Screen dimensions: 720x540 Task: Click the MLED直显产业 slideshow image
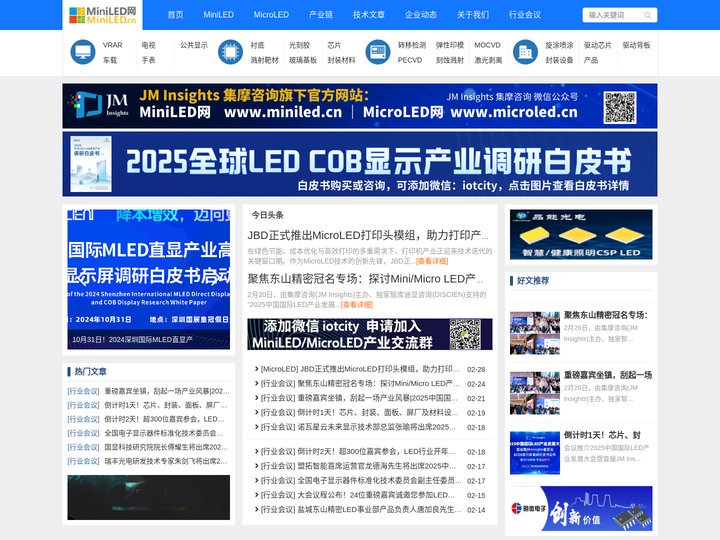pyautogui.click(x=148, y=279)
